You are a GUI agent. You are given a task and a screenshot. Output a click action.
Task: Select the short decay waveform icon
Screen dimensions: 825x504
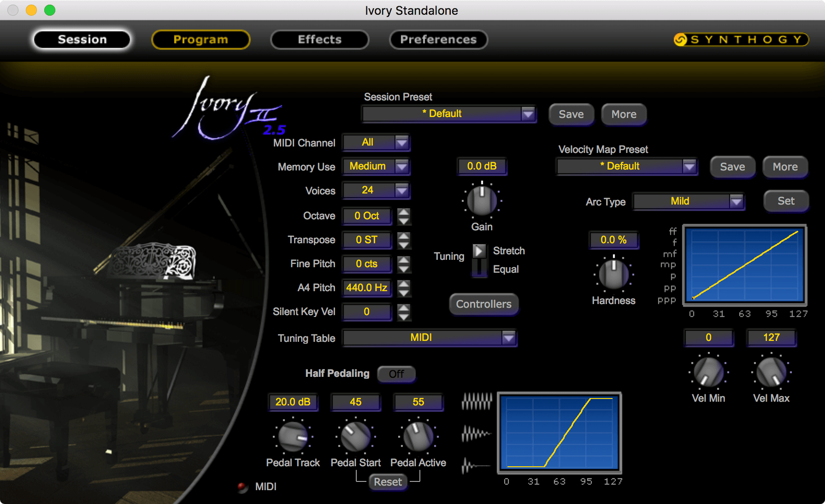pos(477,466)
